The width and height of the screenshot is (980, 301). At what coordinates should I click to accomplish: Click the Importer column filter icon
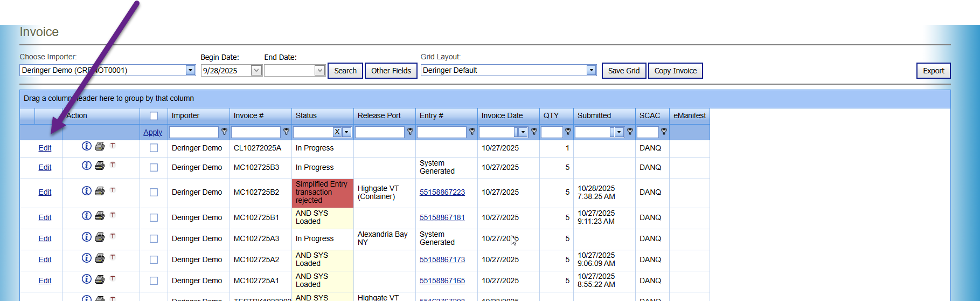(224, 132)
